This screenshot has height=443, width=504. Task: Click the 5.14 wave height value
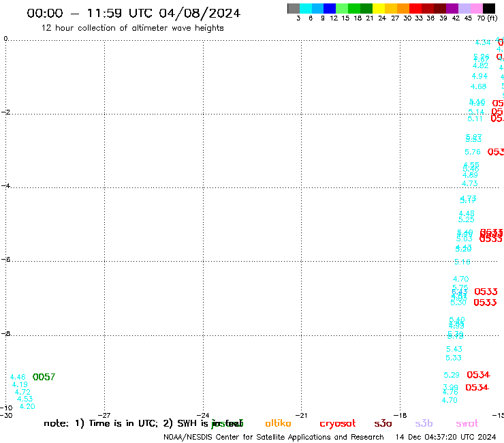pyautogui.click(x=476, y=112)
